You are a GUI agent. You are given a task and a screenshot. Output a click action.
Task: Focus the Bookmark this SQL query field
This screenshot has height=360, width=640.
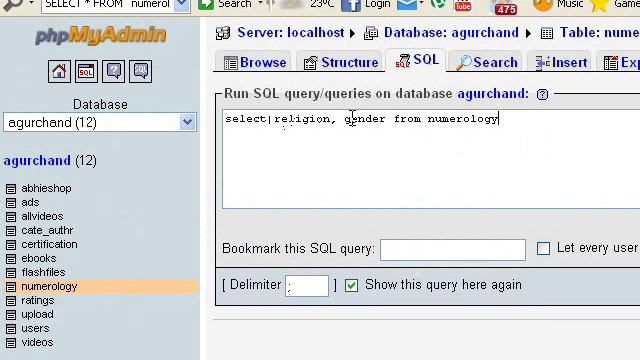[x=453, y=249]
